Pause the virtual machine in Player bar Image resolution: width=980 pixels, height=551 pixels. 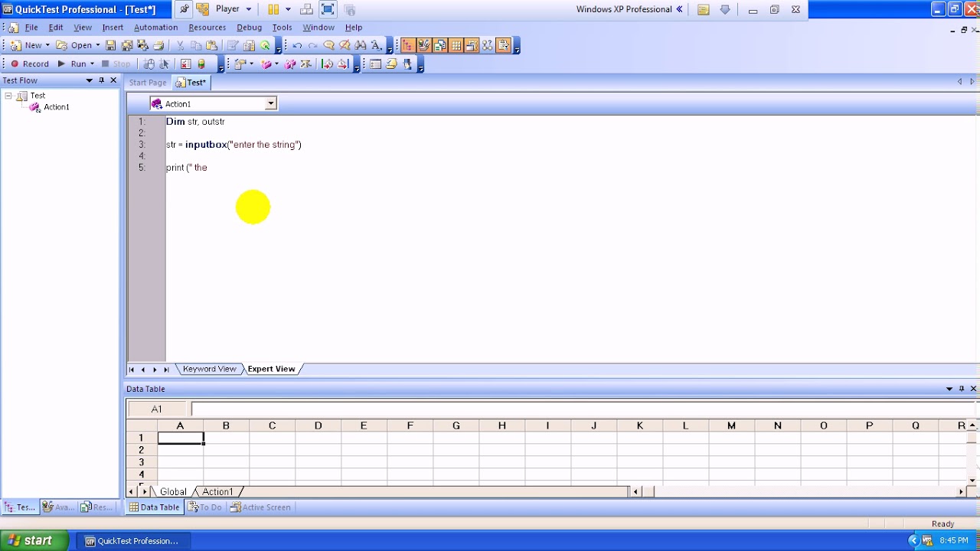pos(273,9)
